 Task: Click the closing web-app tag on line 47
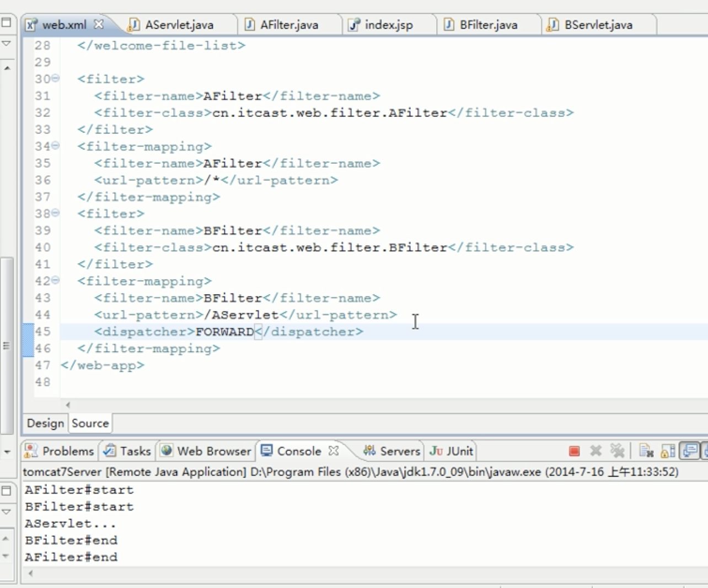point(103,366)
